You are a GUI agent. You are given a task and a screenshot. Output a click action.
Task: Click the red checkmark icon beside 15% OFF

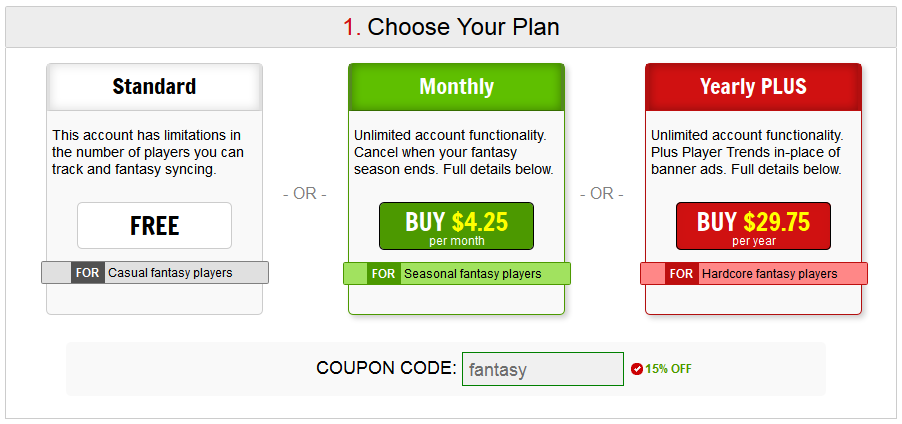636,369
